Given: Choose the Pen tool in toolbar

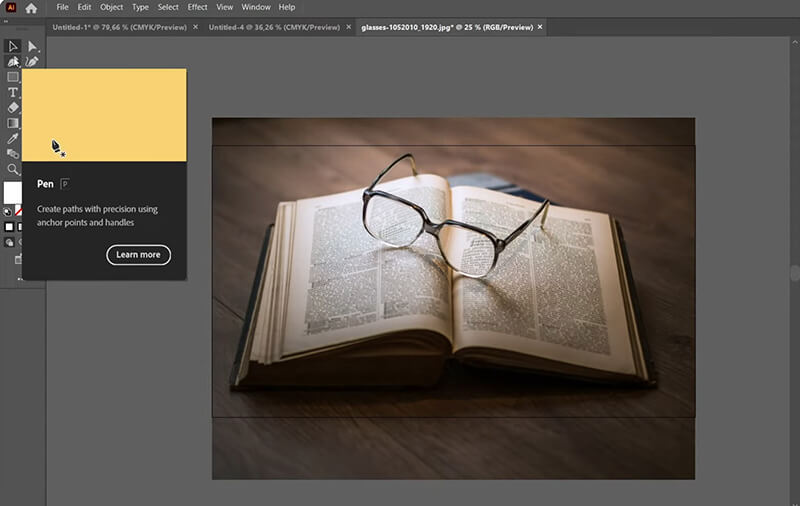Looking at the screenshot, I should [x=13, y=62].
